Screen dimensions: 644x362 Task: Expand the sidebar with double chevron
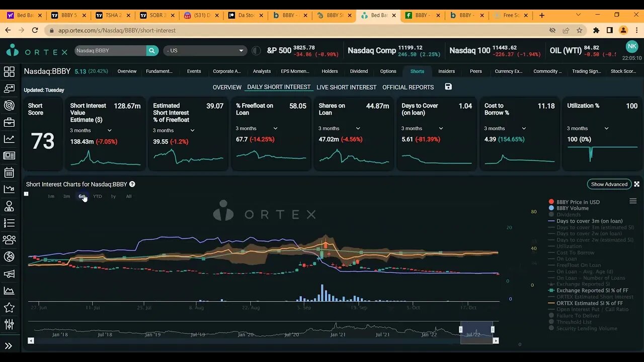click(9, 346)
